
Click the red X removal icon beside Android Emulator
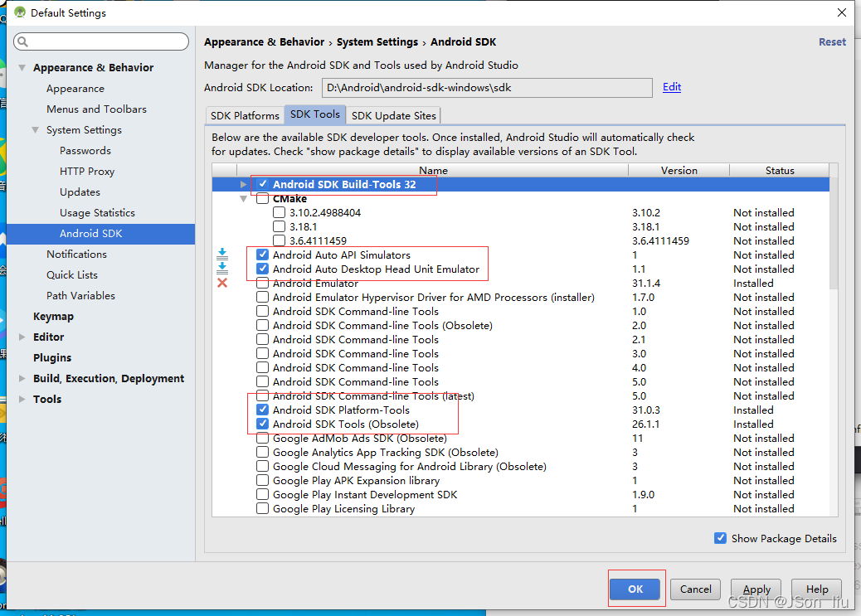pyautogui.click(x=222, y=283)
